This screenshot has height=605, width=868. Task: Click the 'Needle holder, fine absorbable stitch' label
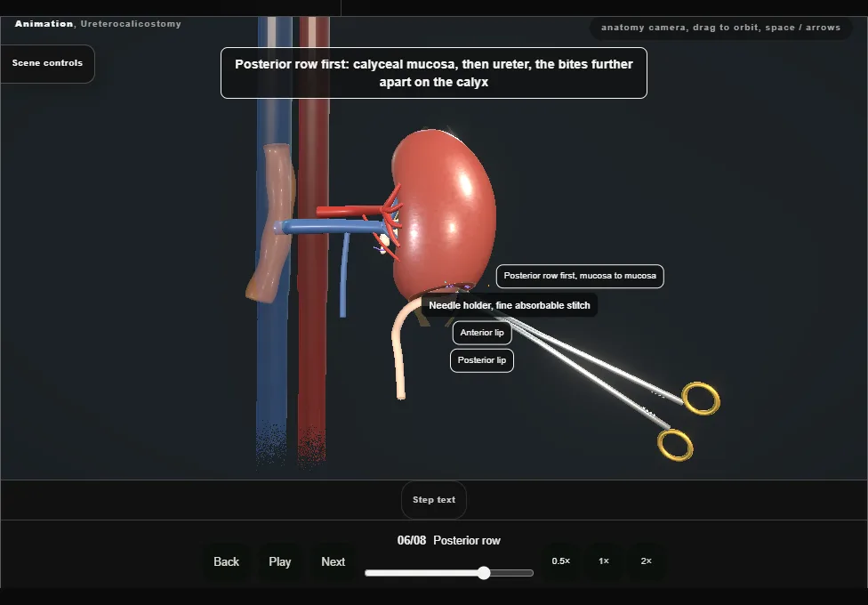point(510,305)
